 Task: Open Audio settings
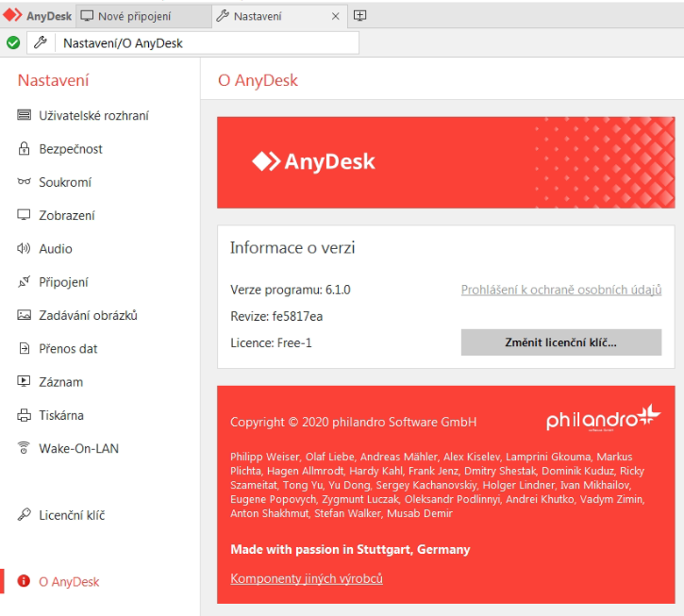[x=56, y=249]
